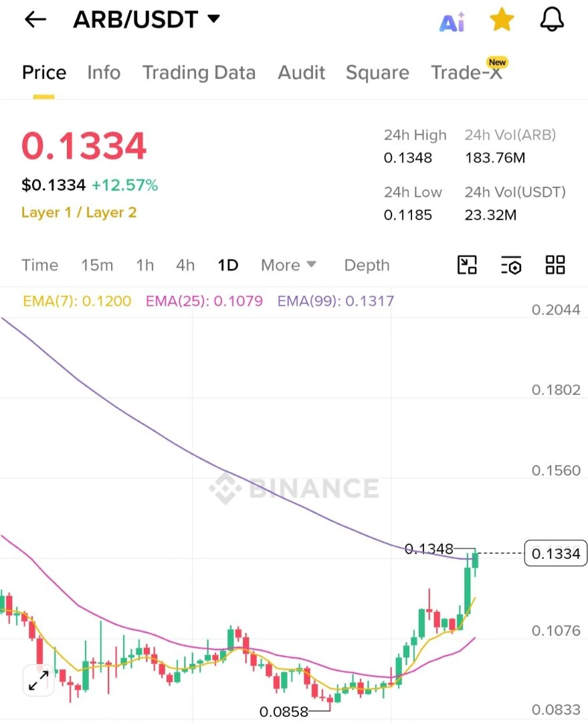588x723 pixels.
Task: Click the 0.1802 price axis label
Action: (x=556, y=390)
